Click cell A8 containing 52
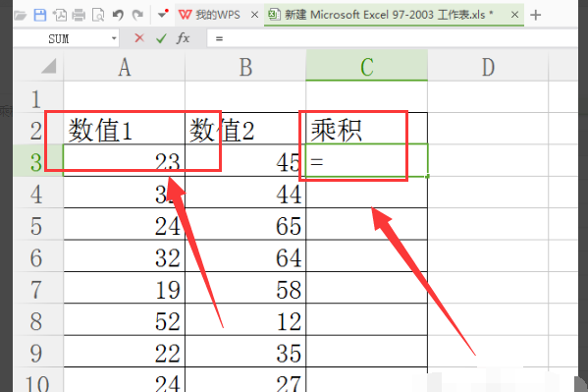Image resolution: width=588 pixels, height=392 pixels. (125, 320)
